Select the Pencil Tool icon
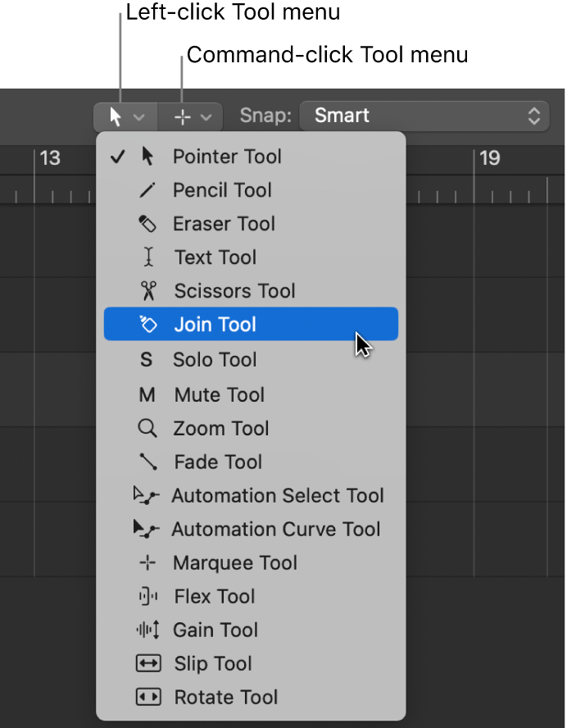 (x=146, y=190)
